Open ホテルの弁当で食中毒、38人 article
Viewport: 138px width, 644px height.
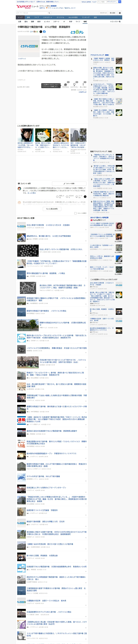tap(43, 476)
